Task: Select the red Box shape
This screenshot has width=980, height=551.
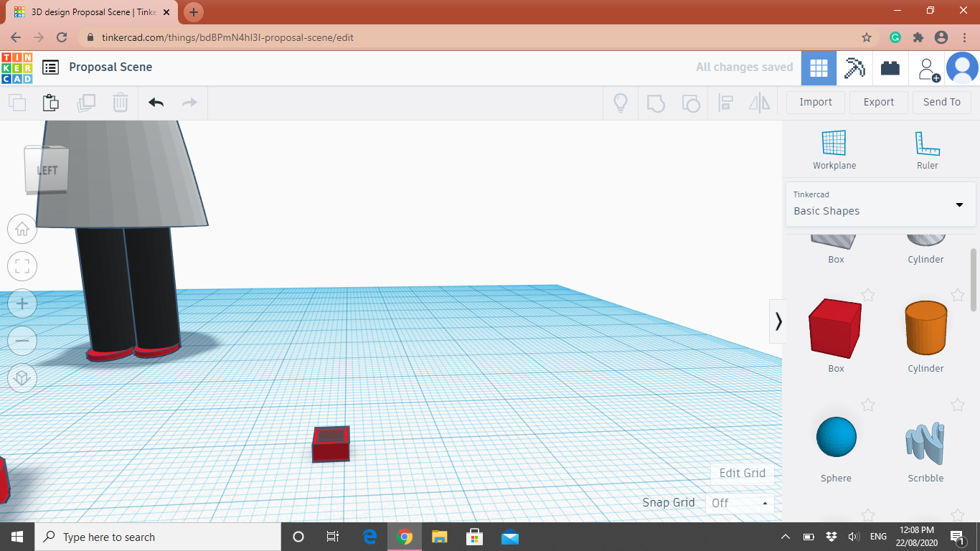Action: click(x=835, y=329)
